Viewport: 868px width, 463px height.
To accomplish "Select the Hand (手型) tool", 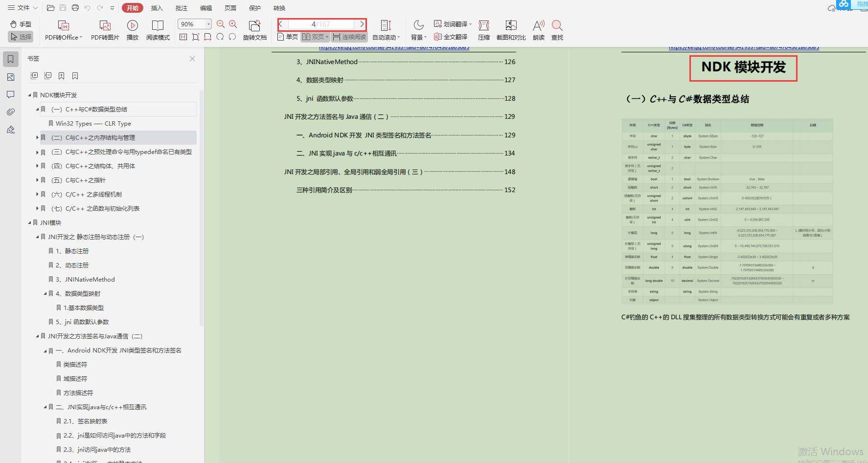I will click(21, 24).
